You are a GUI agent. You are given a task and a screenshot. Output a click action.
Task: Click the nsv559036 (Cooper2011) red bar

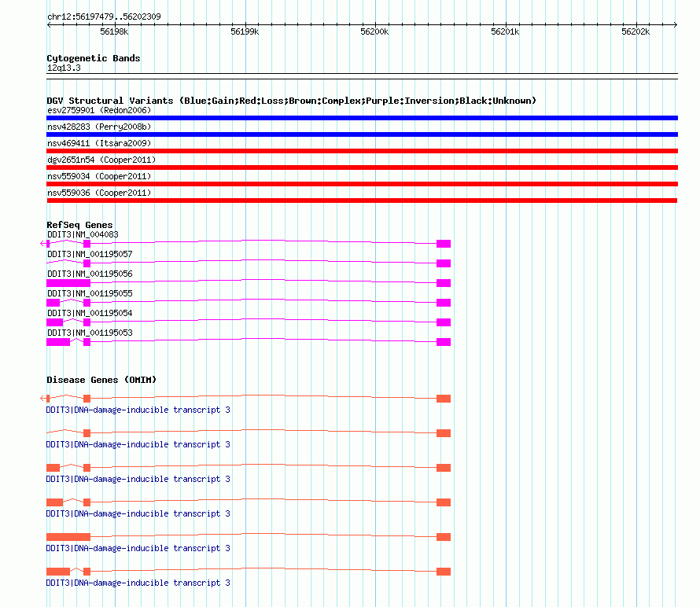362,200
